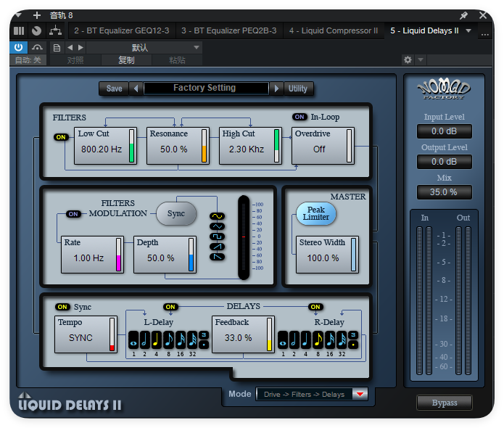Toggle triplet modifier for L-Delay
Viewport: 504px width, 428px height.
pyautogui.click(x=204, y=335)
